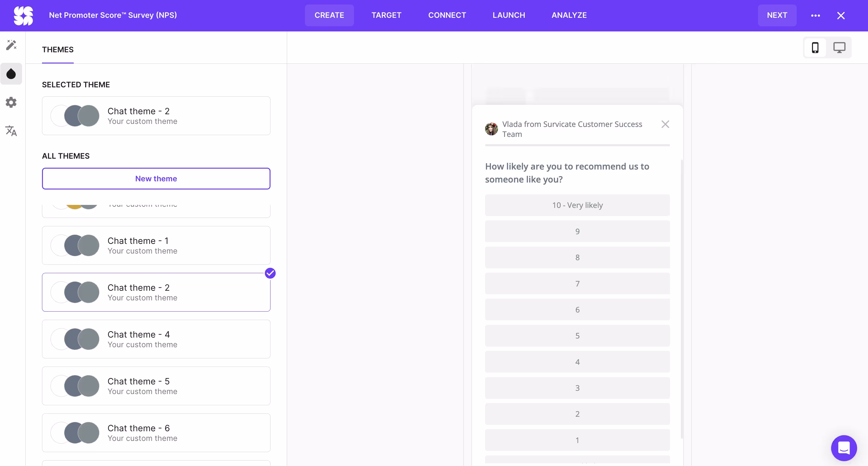
Task: Close the survey editor with X
Action: point(841,15)
